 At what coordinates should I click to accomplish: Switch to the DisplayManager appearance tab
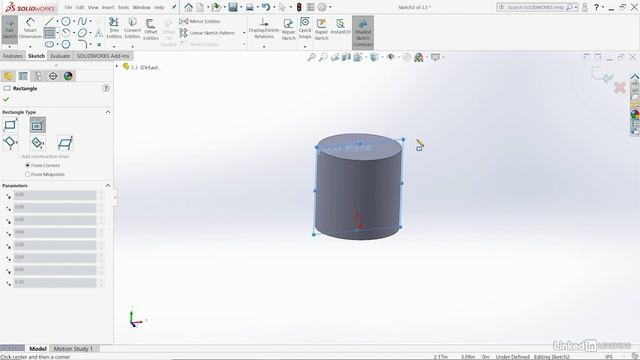coord(68,76)
